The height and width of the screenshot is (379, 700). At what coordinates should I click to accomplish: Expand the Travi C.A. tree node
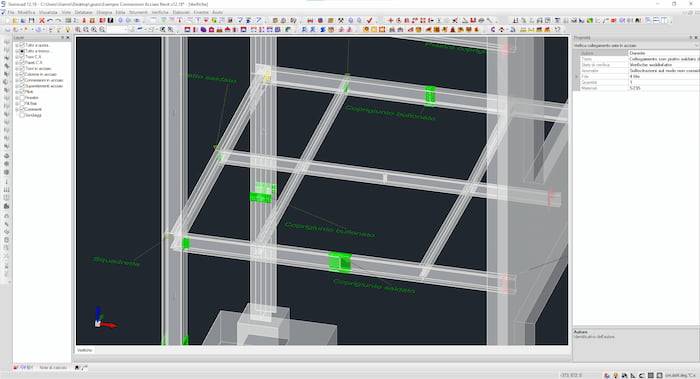17,57
